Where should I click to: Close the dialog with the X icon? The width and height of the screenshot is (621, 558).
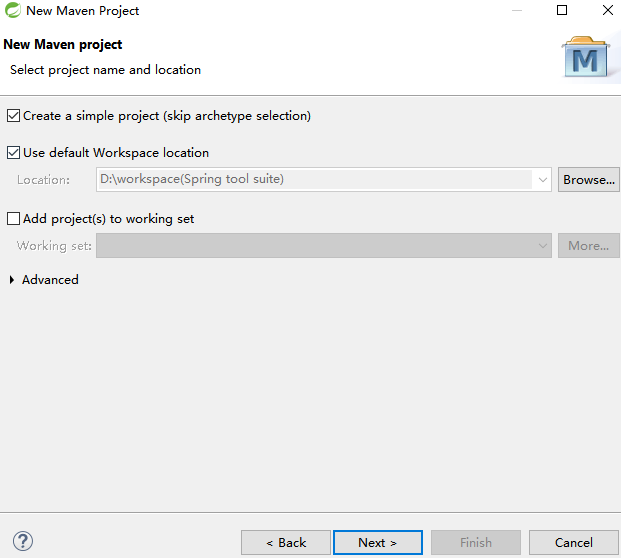pyautogui.click(x=608, y=10)
